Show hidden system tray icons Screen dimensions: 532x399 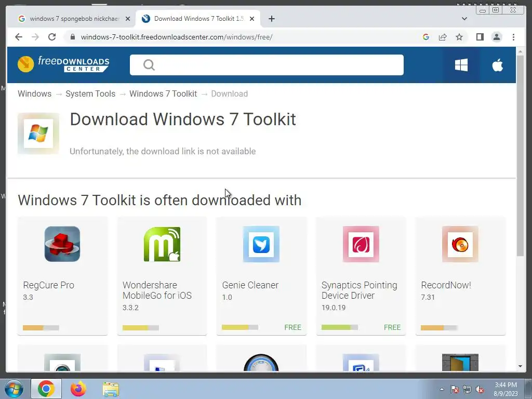click(x=442, y=389)
